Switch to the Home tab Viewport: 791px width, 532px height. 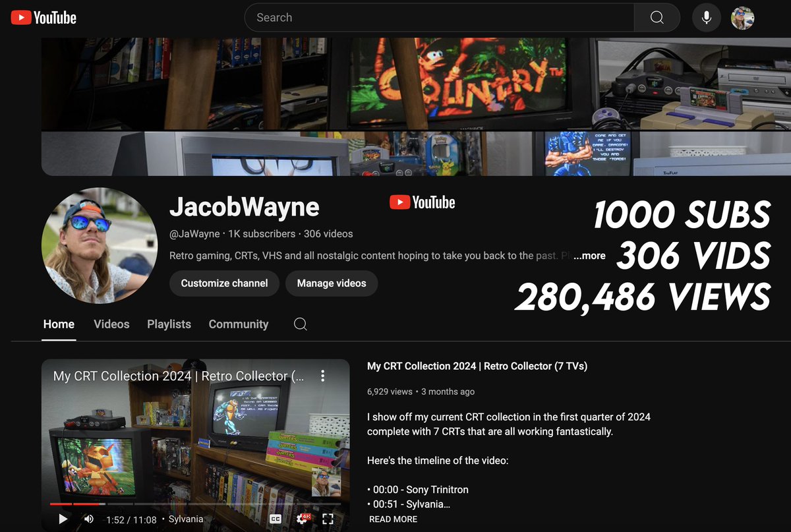[59, 324]
